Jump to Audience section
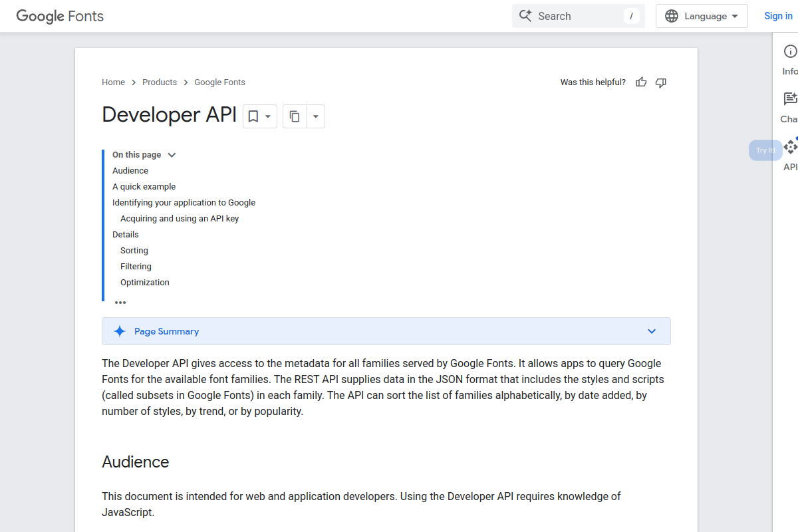The image size is (798, 532). pos(130,171)
